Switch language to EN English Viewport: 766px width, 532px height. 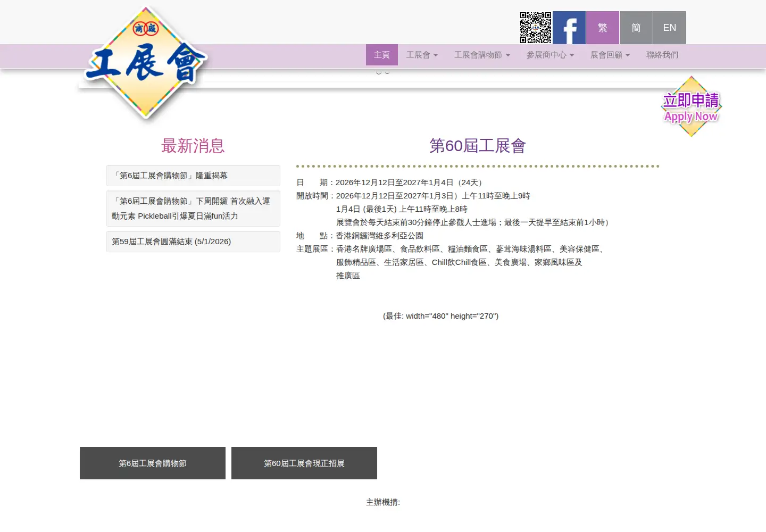pyautogui.click(x=670, y=28)
